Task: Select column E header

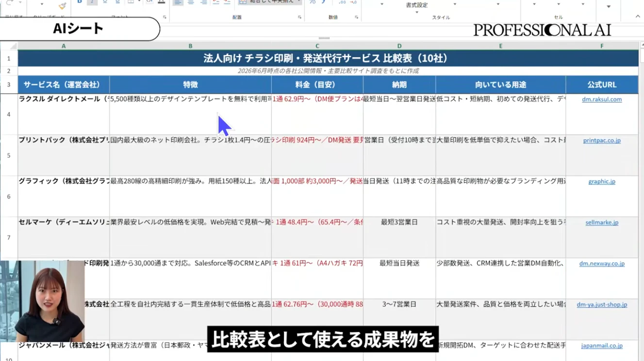Action: tap(500, 46)
